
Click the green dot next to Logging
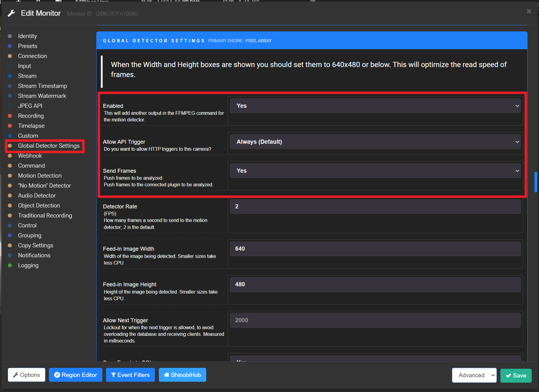click(10, 265)
